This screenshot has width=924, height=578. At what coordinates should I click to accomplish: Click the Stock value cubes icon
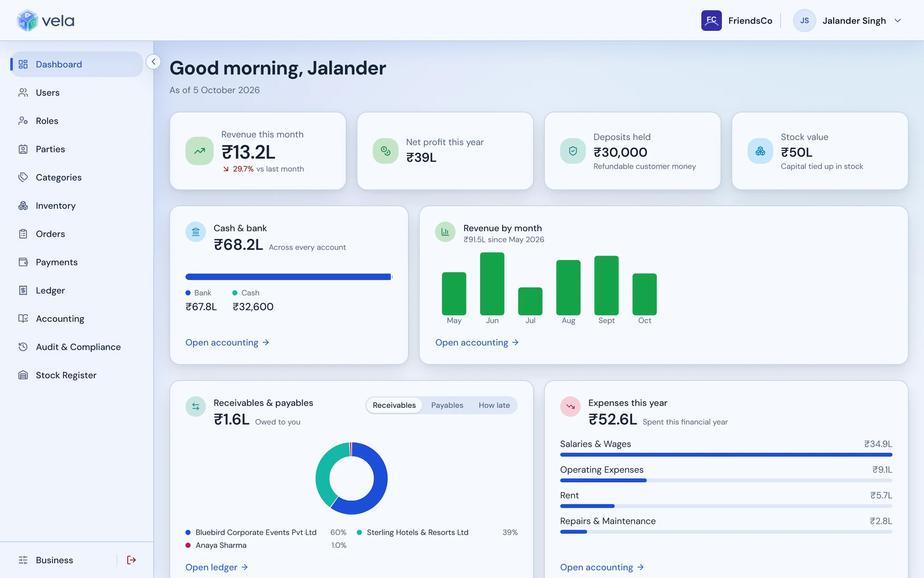[760, 151]
